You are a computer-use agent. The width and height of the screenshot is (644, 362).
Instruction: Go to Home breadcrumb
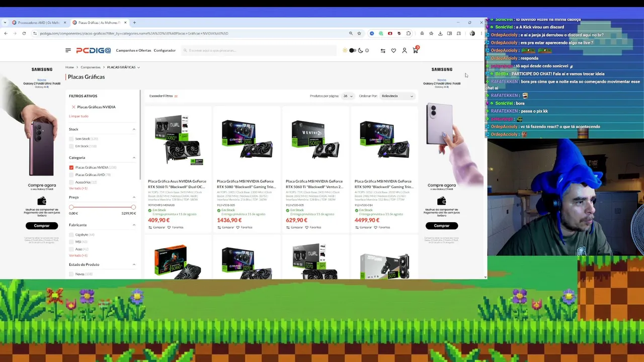69,67
